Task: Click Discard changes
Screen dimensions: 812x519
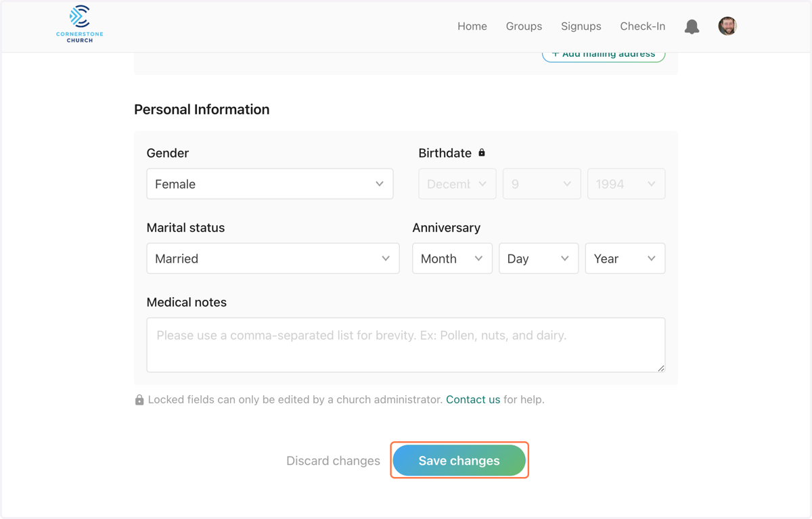Action: click(x=333, y=461)
